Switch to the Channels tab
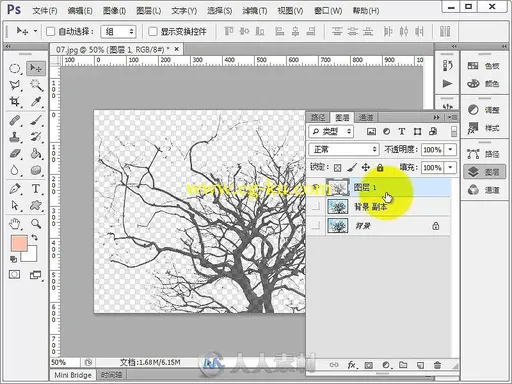The height and width of the screenshot is (384, 512). click(366, 117)
